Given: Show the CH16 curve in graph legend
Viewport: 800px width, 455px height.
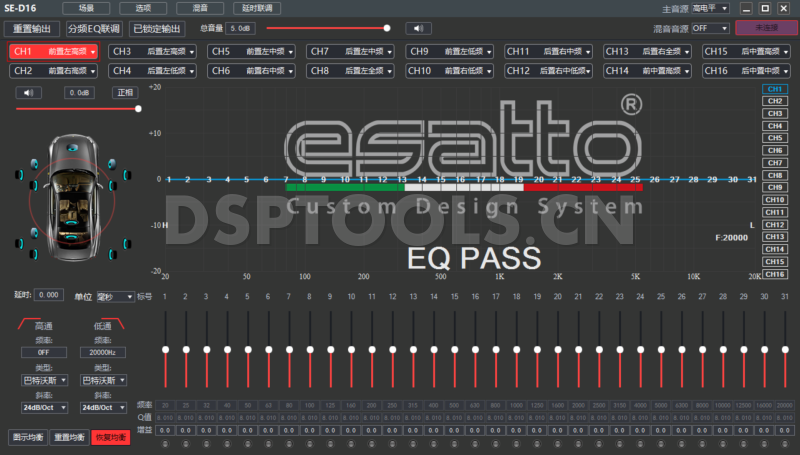Looking at the screenshot, I should [774, 274].
